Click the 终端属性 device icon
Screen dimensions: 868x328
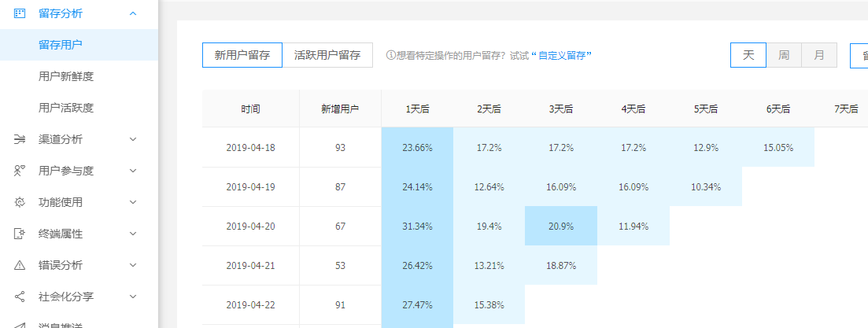20,234
